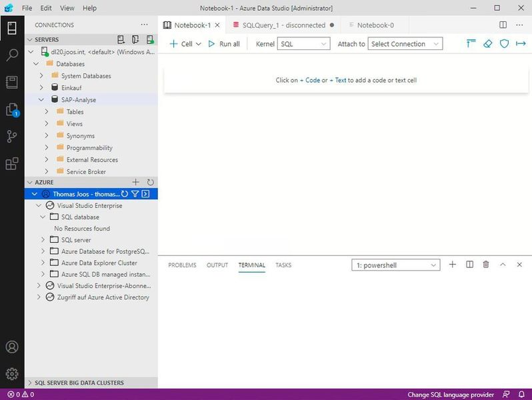Add an Azure account with plus icon
This screenshot has height=400, width=532.
pyautogui.click(x=136, y=182)
